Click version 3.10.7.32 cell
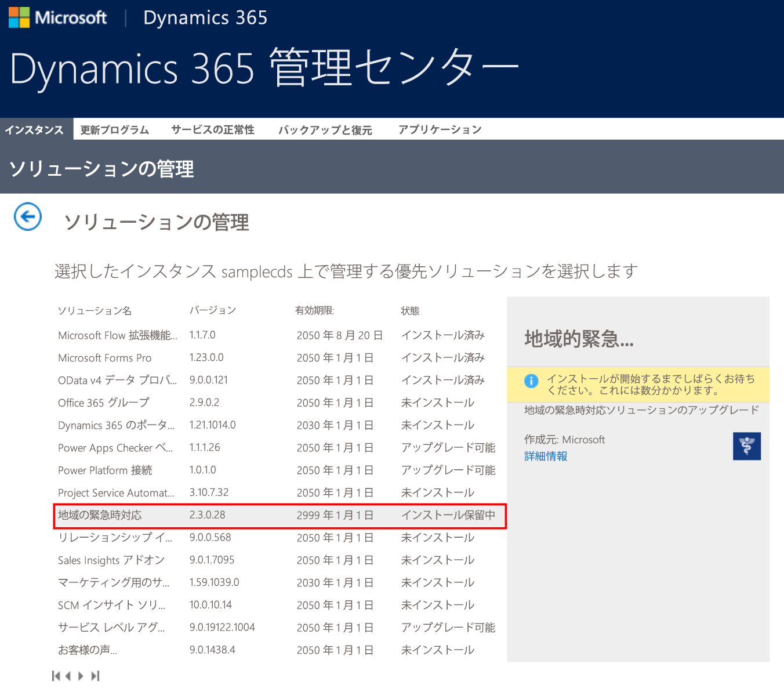This screenshot has height=692, width=784. tap(209, 492)
